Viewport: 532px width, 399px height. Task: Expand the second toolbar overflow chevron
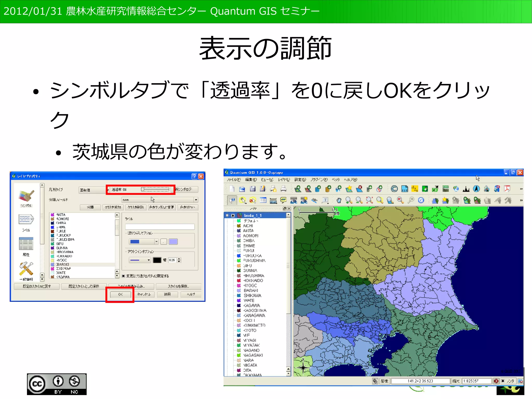tap(521, 200)
